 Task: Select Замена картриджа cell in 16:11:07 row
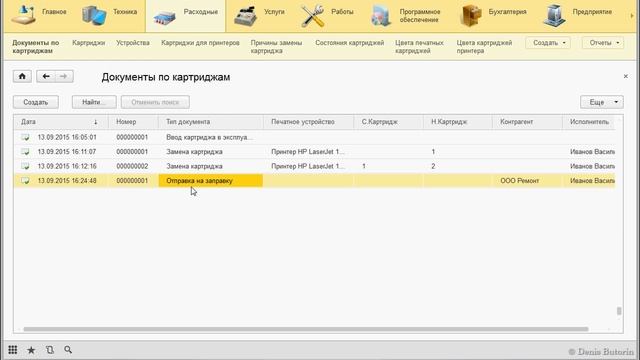[x=211, y=152]
